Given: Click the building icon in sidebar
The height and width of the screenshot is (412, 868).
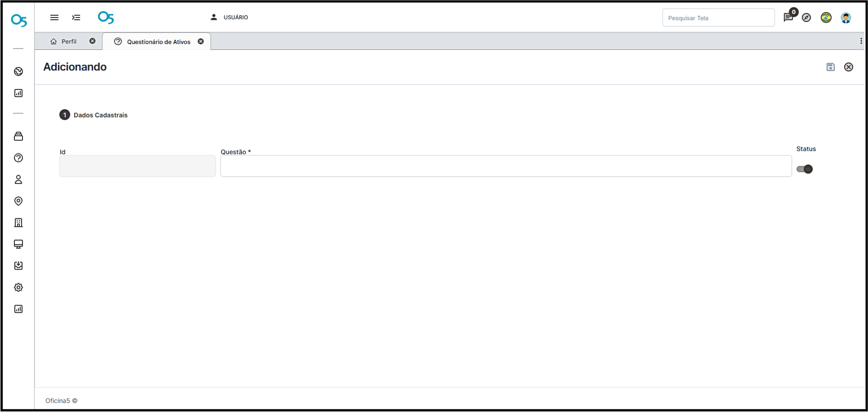Looking at the screenshot, I should pyautogui.click(x=18, y=222).
